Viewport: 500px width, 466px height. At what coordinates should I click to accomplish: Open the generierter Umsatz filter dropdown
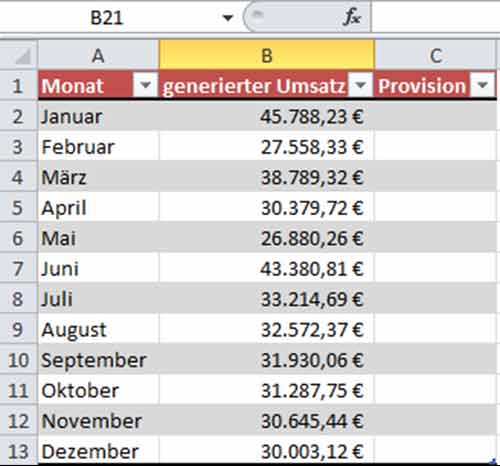coord(360,85)
